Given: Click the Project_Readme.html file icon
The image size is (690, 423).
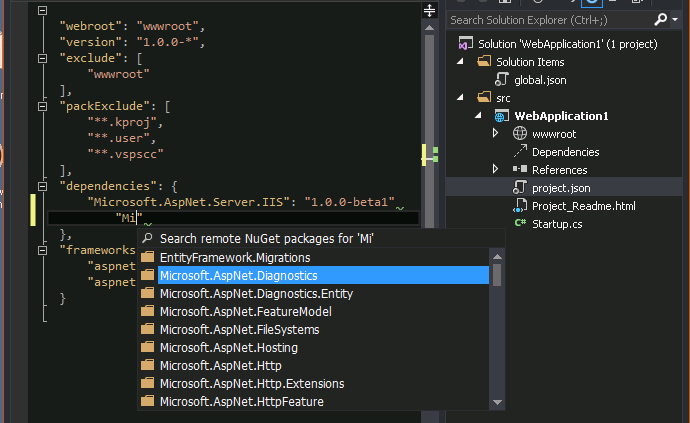Looking at the screenshot, I should pos(520,206).
